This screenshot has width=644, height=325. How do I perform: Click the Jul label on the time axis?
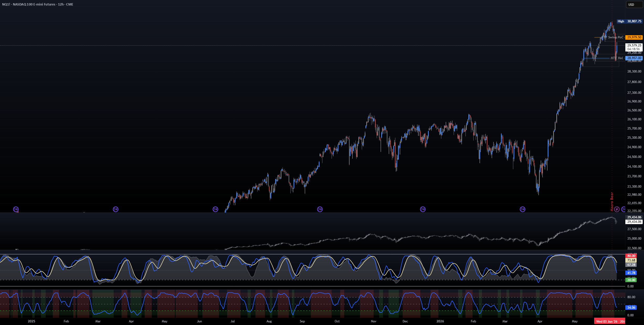coord(233,321)
